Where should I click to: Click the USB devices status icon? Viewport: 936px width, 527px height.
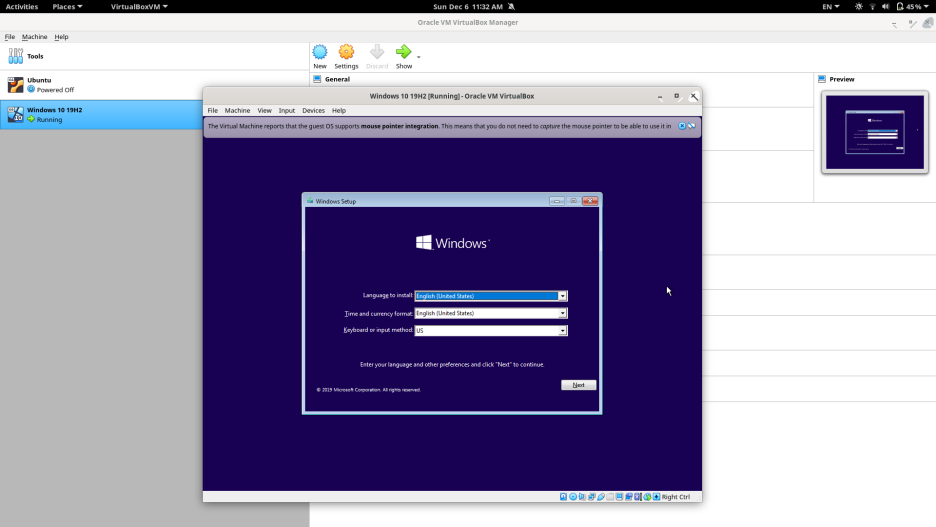(x=601, y=497)
